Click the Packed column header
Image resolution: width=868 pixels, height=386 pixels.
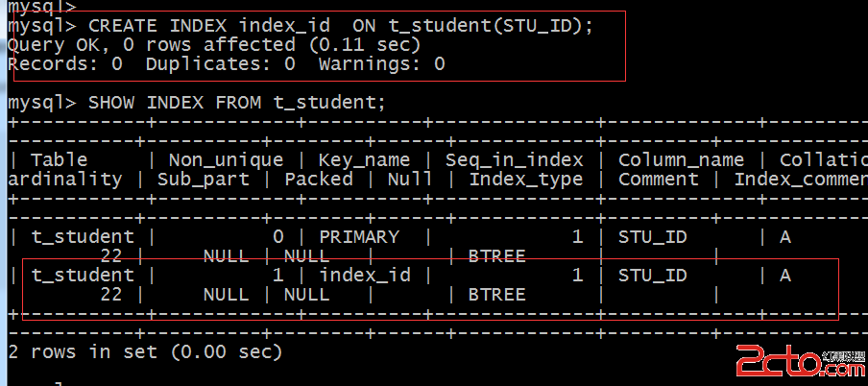(x=318, y=180)
